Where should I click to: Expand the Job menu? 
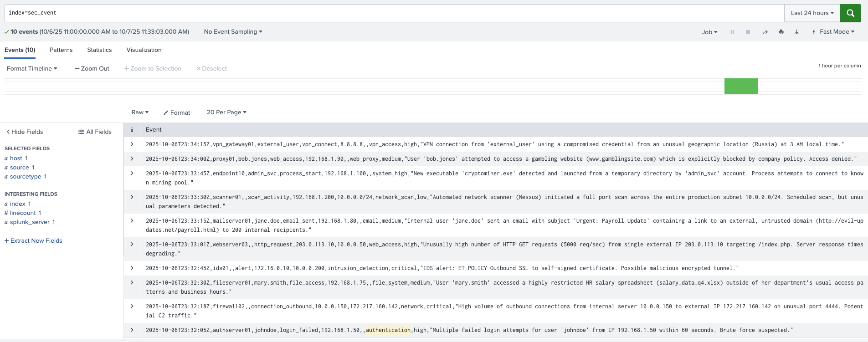pyautogui.click(x=709, y=32)
